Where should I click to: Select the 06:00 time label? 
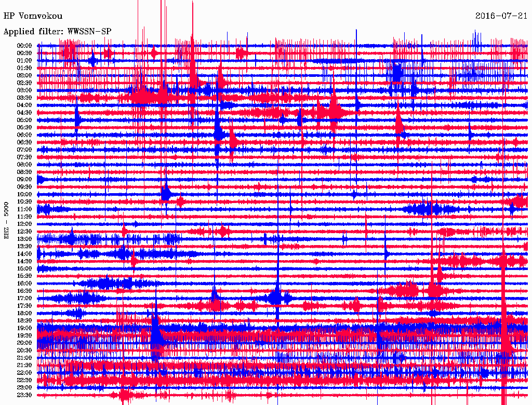(24, 134)
